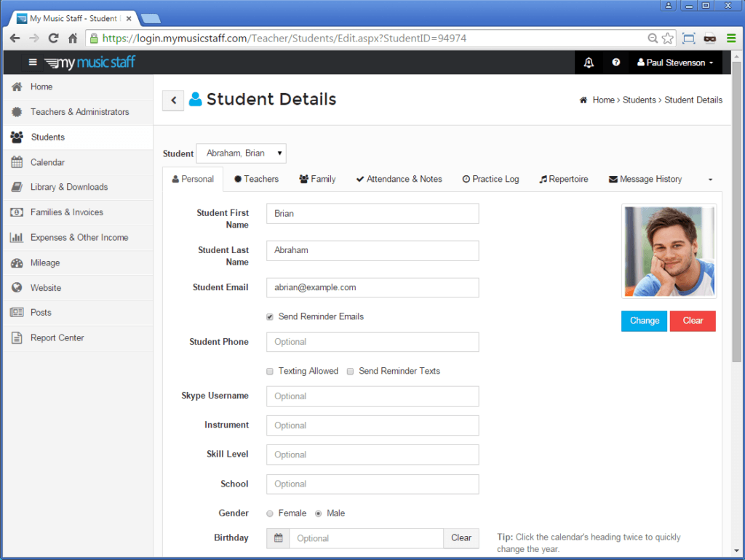Viewport: 745px width, 560px height.
Task: Expand the Paul Stevenson account menu
Action: pyautogui.click(x=675, y=62)
